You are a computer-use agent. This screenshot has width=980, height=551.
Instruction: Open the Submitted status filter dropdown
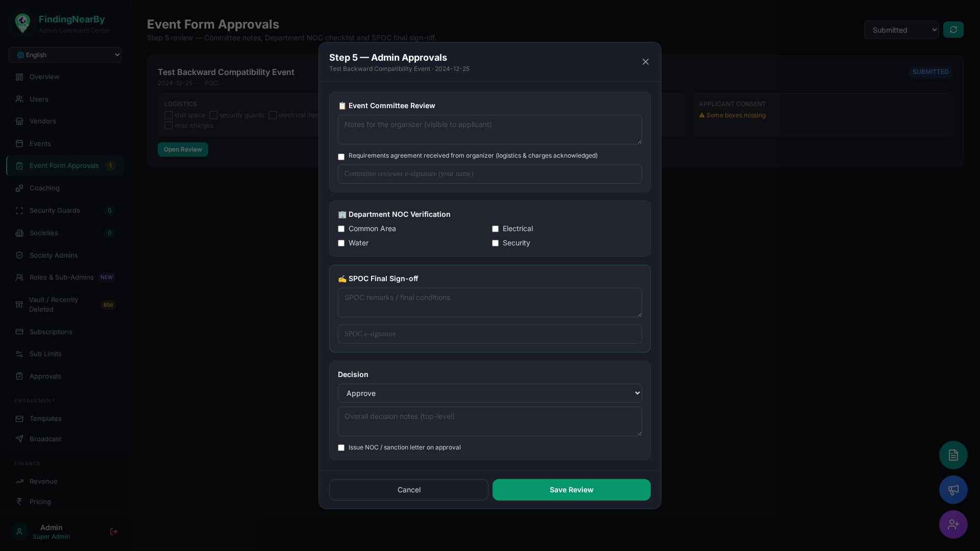(x=901, y=30)
